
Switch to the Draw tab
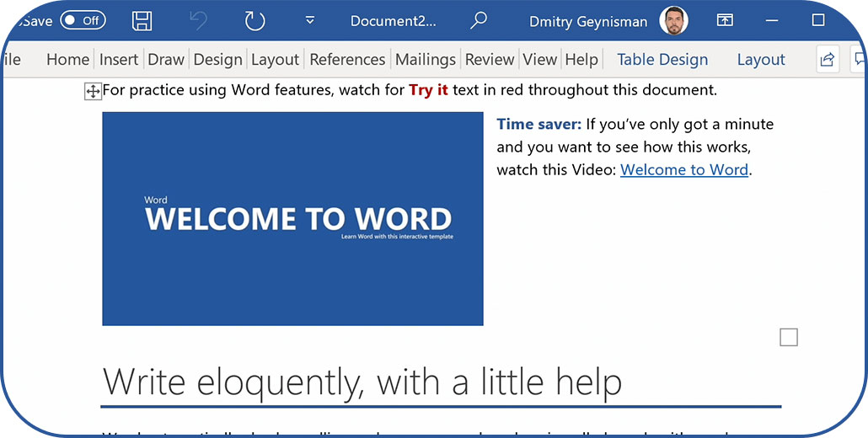[166, 60]
